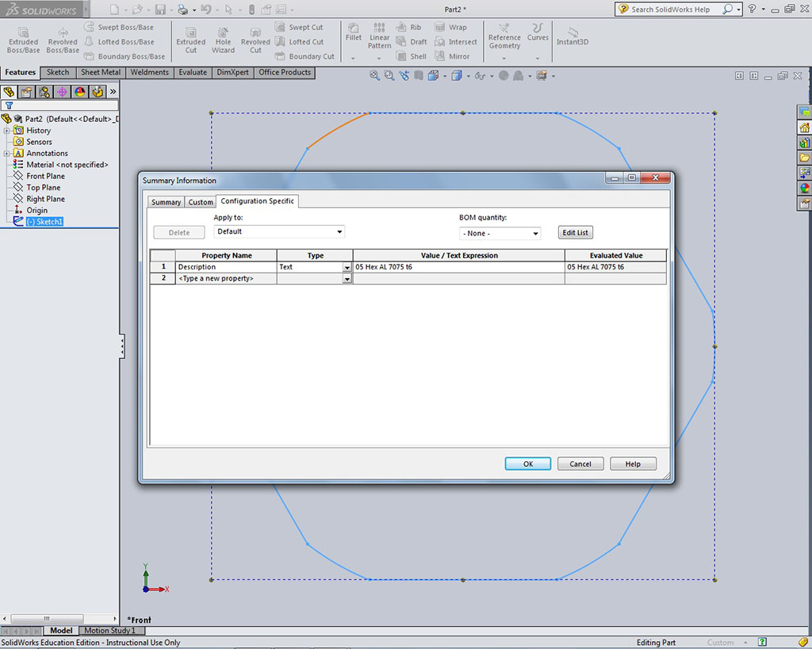Open the BOM quantity dropdown
This screenshot has height=649, width=812.
click(x=500, y=233)
